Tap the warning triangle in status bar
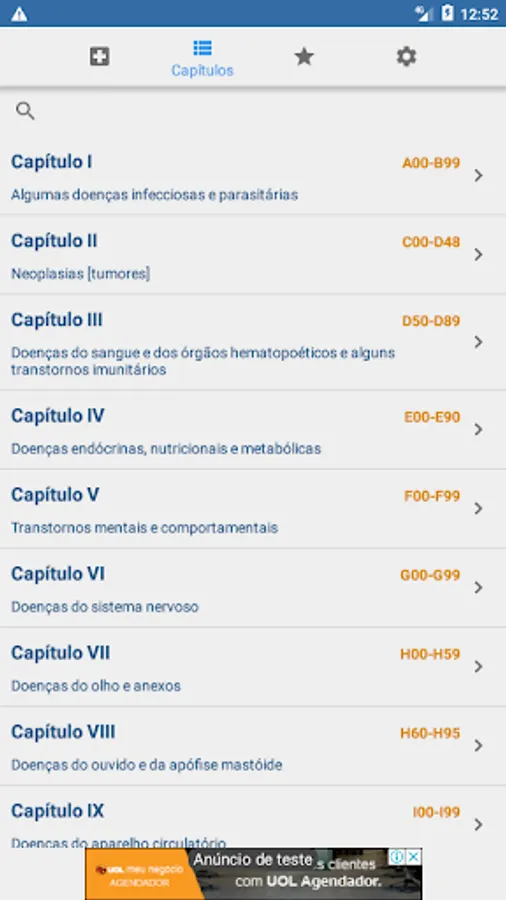506x900 pixels. (19, 14)
